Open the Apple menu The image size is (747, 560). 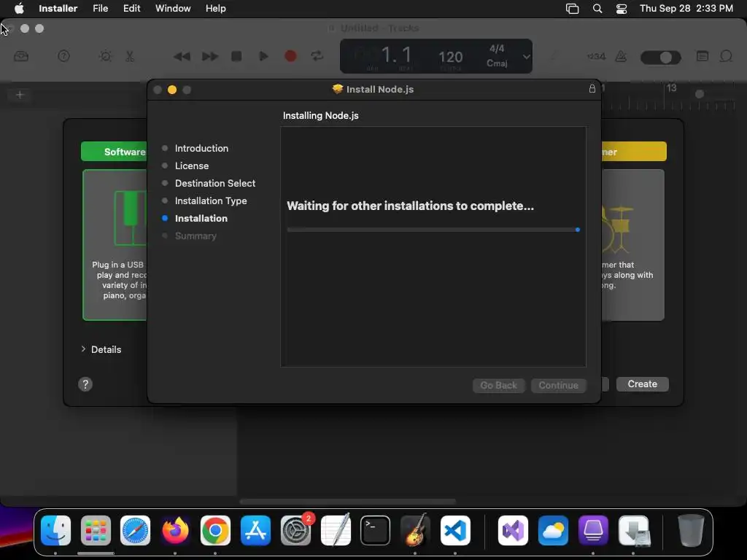point(19,9)
